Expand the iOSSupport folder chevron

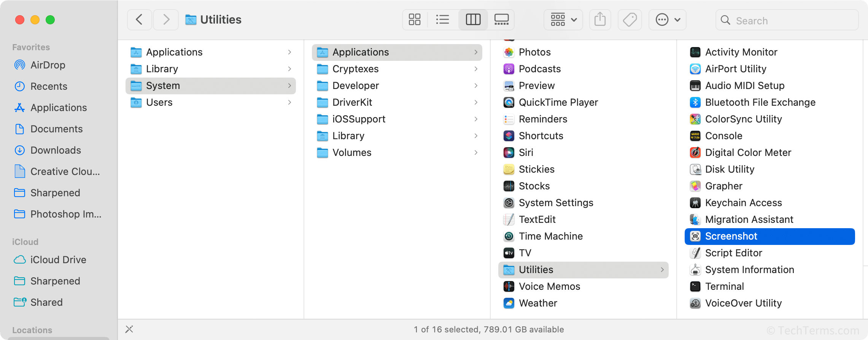[476, 119]
